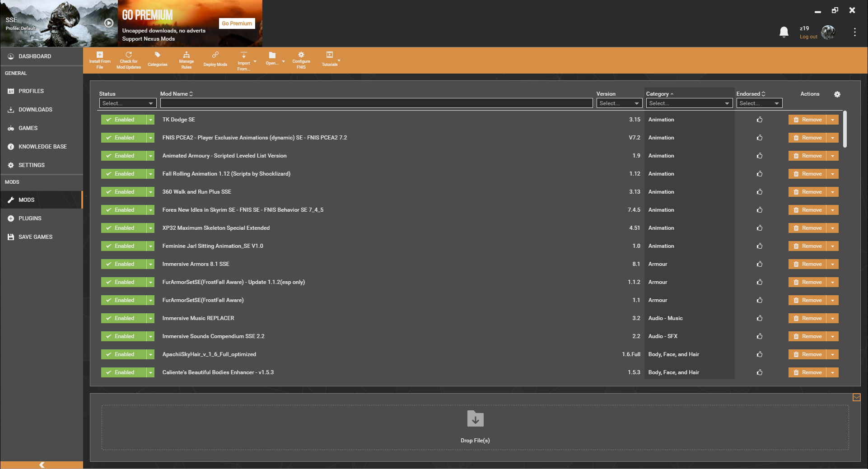Expand Import From dropdown arrow
Viewport: 868px width, 469px height.
tap(255, 61)
